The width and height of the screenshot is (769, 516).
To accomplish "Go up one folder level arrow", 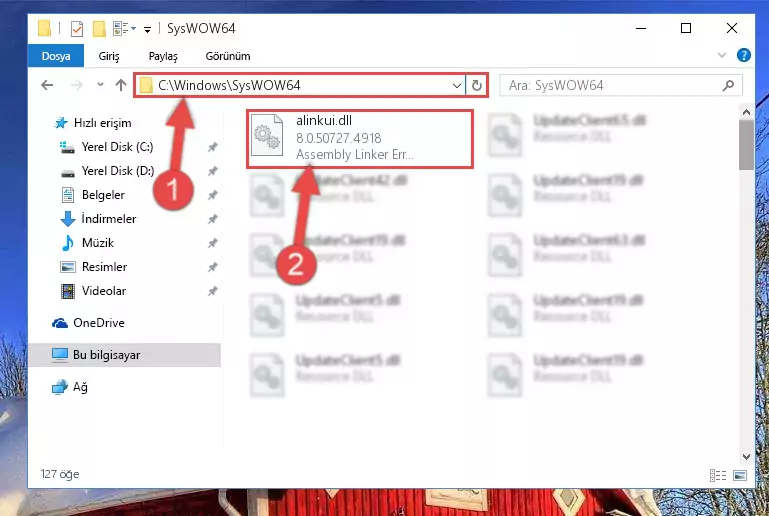I will coord(121,85).
